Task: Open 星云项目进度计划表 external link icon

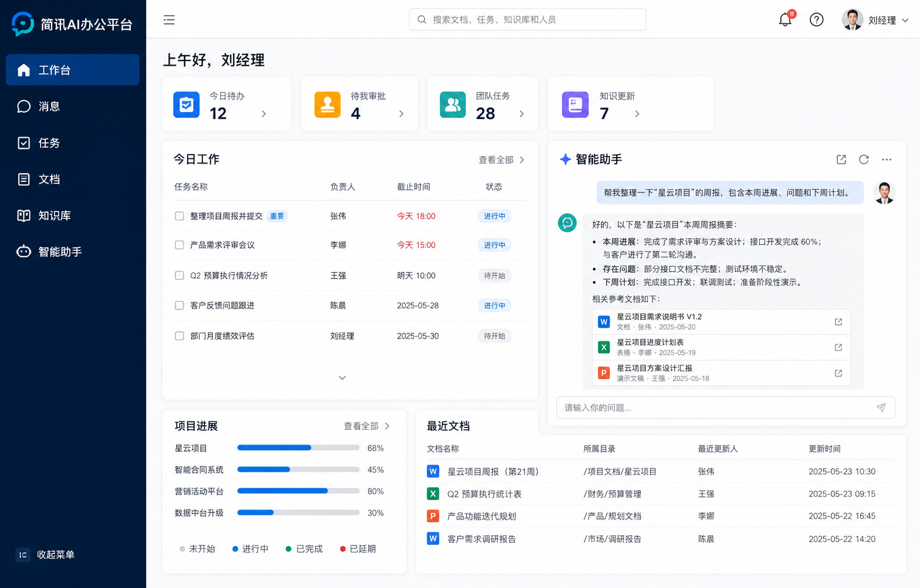Action: (x=838, y=348)
